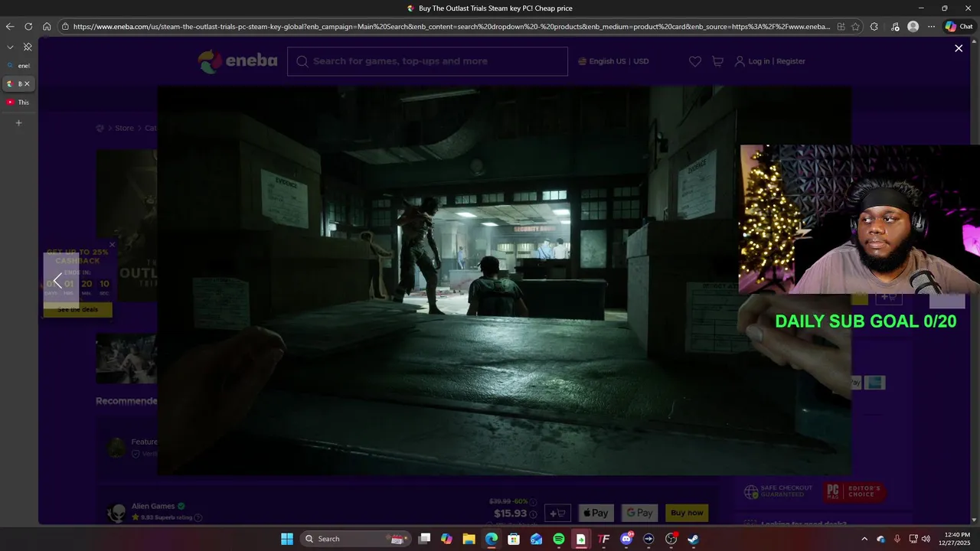The height and width of the screenshot is (551, 980).
Task: Click the taskbar Search box
Action: [x=356, y=539]
